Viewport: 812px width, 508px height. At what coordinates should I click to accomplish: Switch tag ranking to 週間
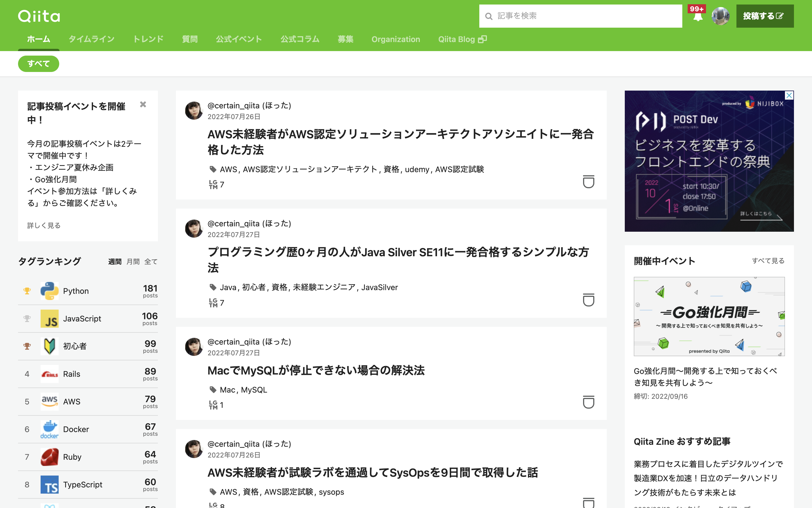115,262
